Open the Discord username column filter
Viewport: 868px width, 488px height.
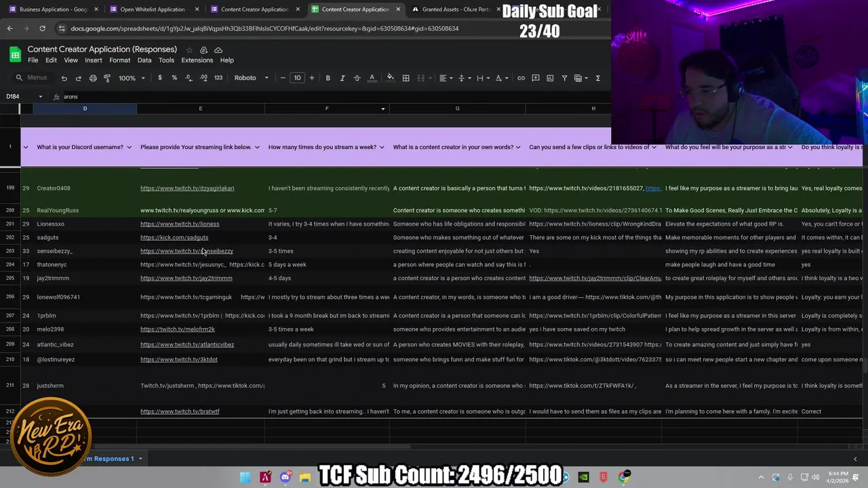point(129,147)
